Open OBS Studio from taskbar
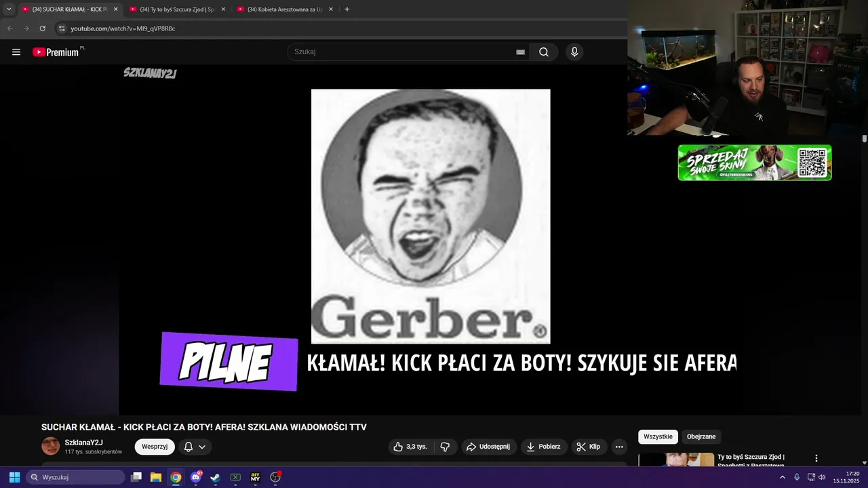868x488 pixels. coord(275,477)
